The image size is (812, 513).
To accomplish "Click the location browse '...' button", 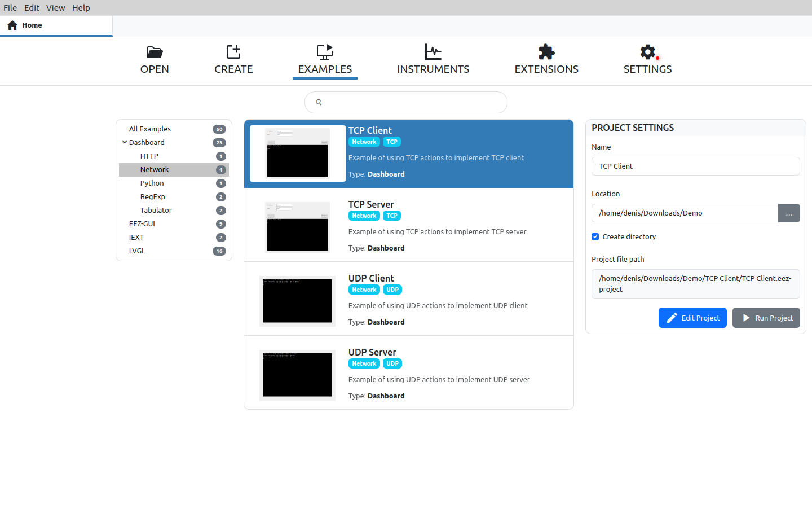I will click(x=789, y=213).
